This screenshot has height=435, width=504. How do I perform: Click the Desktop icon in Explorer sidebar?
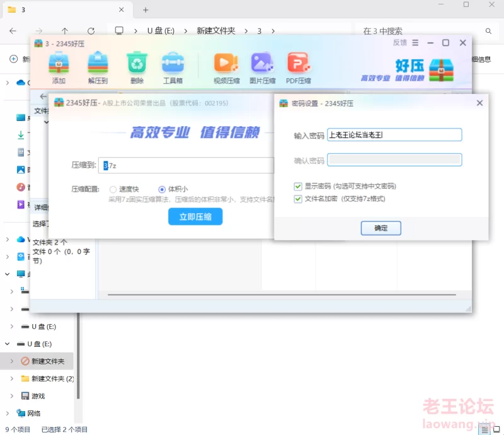pyautogui.click(x=21, y=117)
